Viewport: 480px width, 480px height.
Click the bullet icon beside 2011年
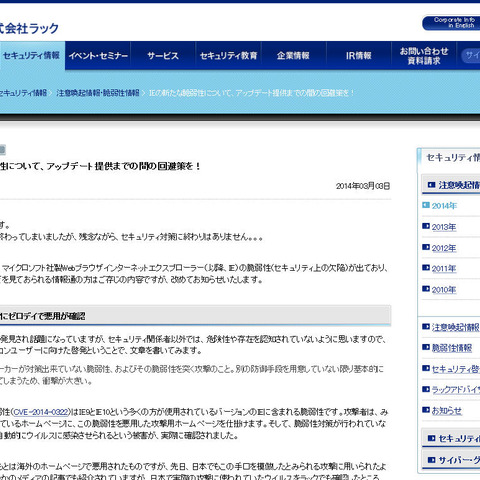pos(426,268)
